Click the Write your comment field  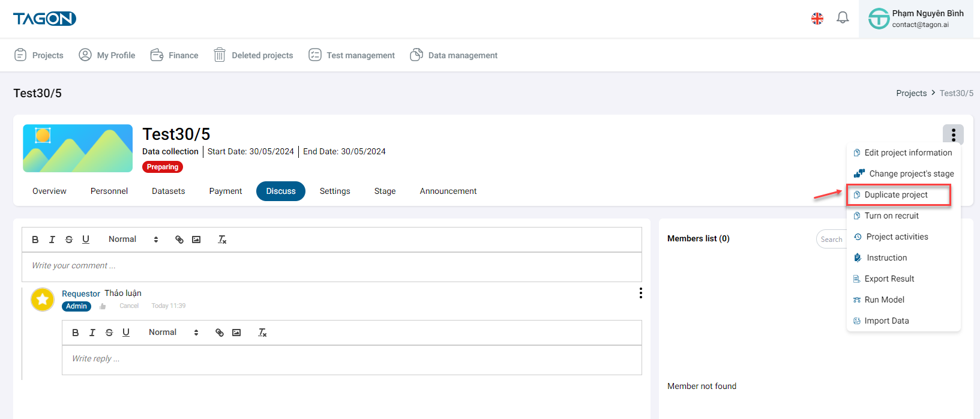tap(331, 266)
